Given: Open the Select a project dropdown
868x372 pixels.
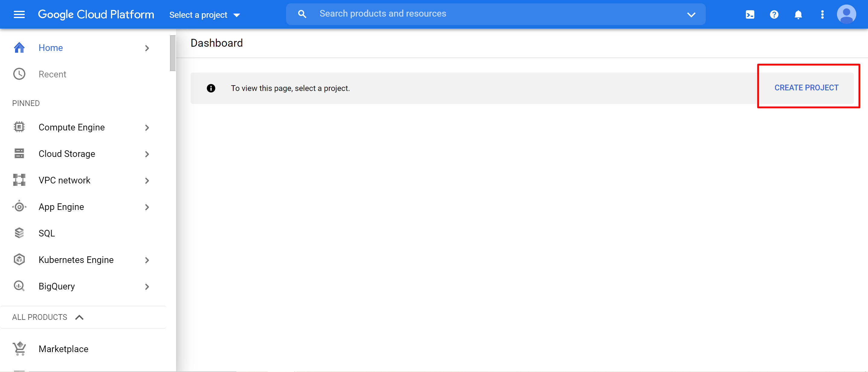Looking at the screenshot, I should pos(204,15).
